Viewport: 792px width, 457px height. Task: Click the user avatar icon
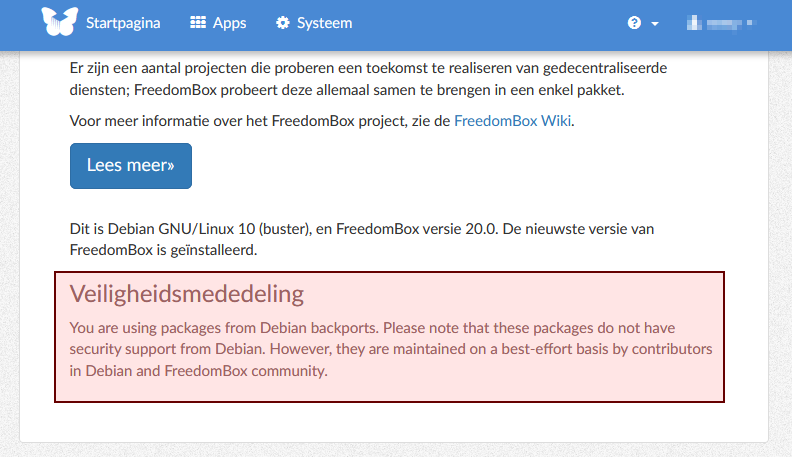click(692, 22)
